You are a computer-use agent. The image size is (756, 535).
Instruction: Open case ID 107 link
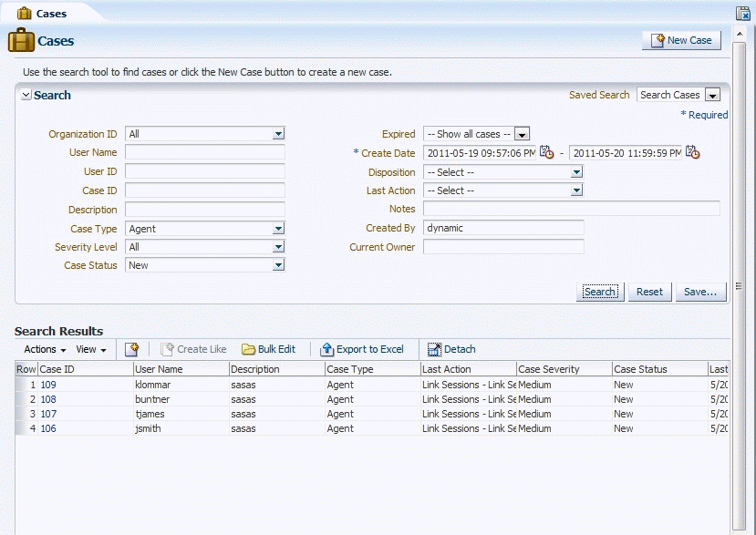pos(48,414)
